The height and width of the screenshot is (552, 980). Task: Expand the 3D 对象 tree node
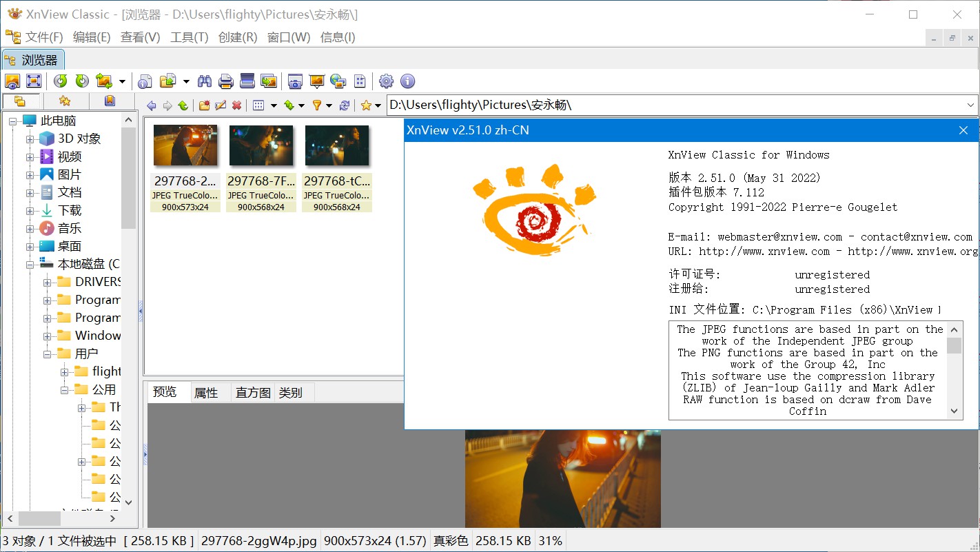pos(30,139)
